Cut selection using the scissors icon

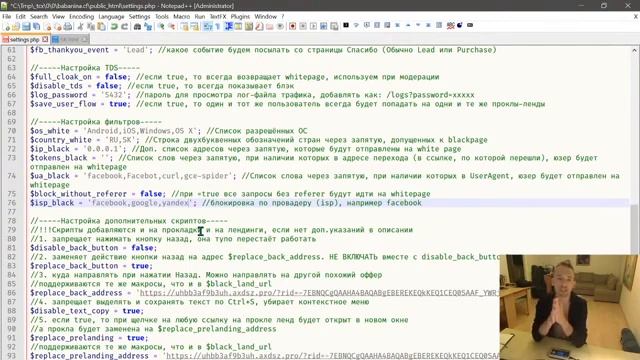80,26
